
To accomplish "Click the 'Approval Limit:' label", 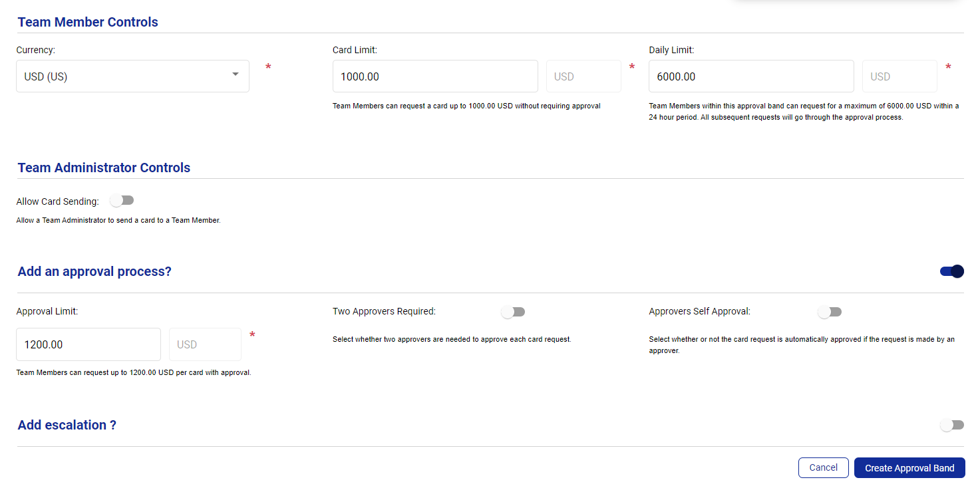I will (47, 311).
